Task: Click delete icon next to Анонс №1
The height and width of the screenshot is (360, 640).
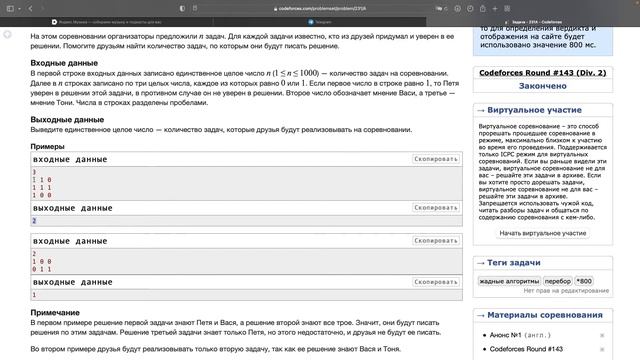Action: point(602,336)
